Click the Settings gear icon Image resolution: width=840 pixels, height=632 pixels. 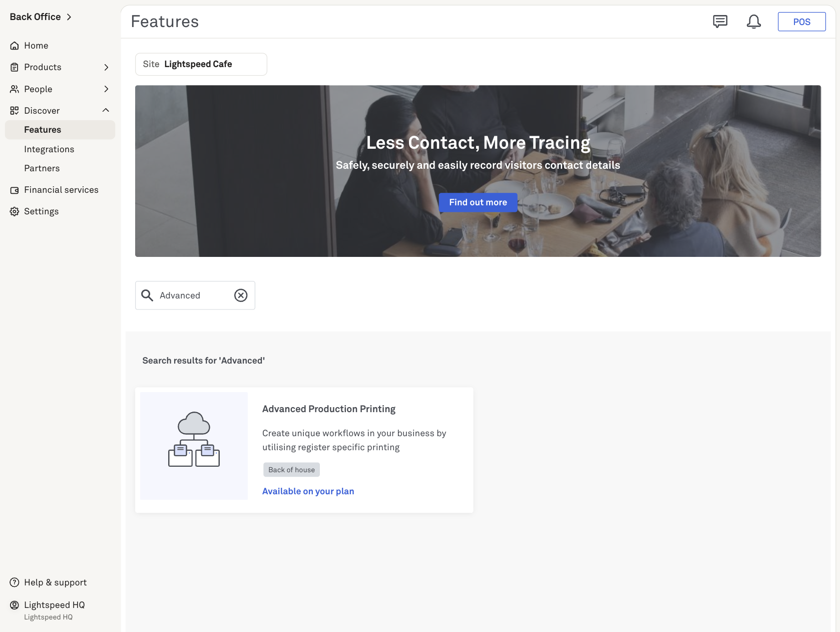pos(15,211)
